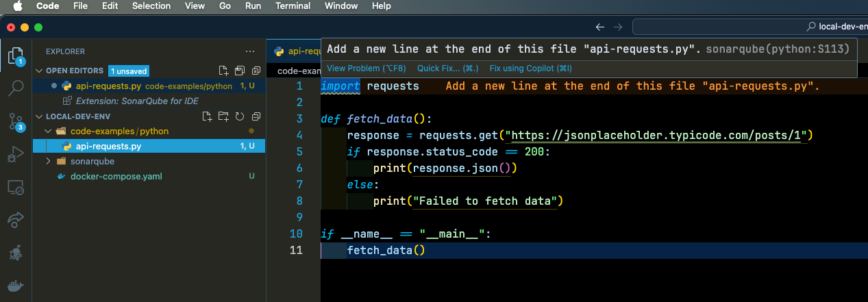Image resolution: width=868 pixels, height=302 pixels.
Task: Collapse all folders in LOCAL-DEV-ENV explorer
Action: [x=256, y=116]
